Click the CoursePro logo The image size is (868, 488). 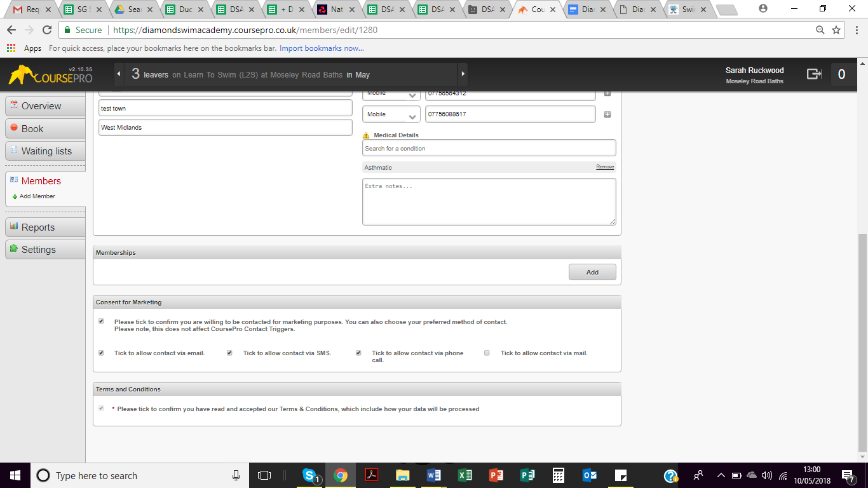(x=50, y=74)
